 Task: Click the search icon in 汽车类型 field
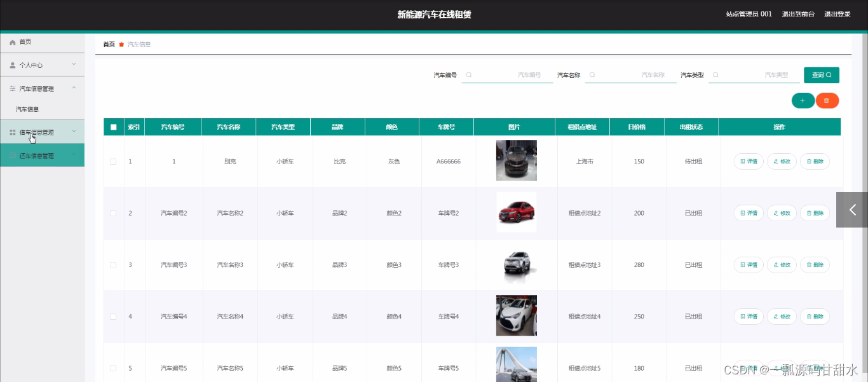(715, 75)
